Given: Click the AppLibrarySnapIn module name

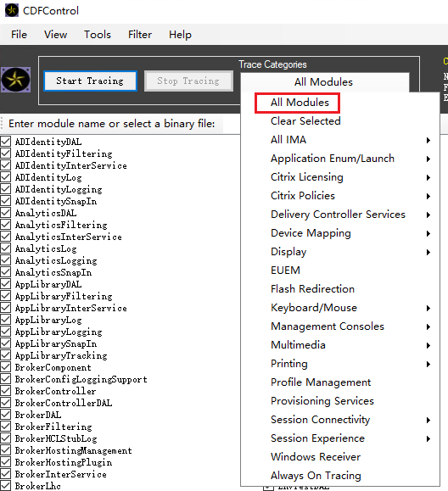Looking at the screenshot, I should [56, 343].
